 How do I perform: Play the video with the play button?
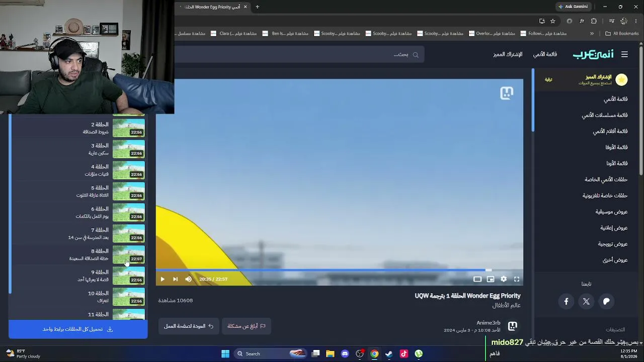pos(163,279)
